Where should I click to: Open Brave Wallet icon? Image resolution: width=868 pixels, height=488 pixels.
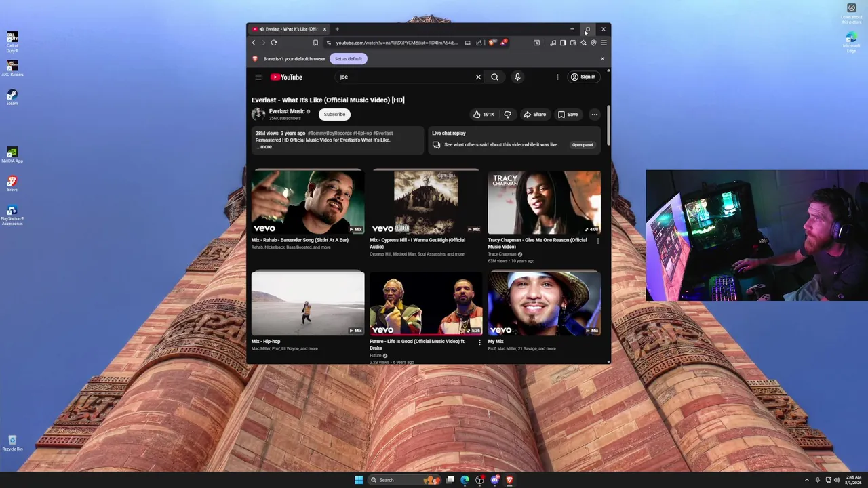click(x=573, y=43)
